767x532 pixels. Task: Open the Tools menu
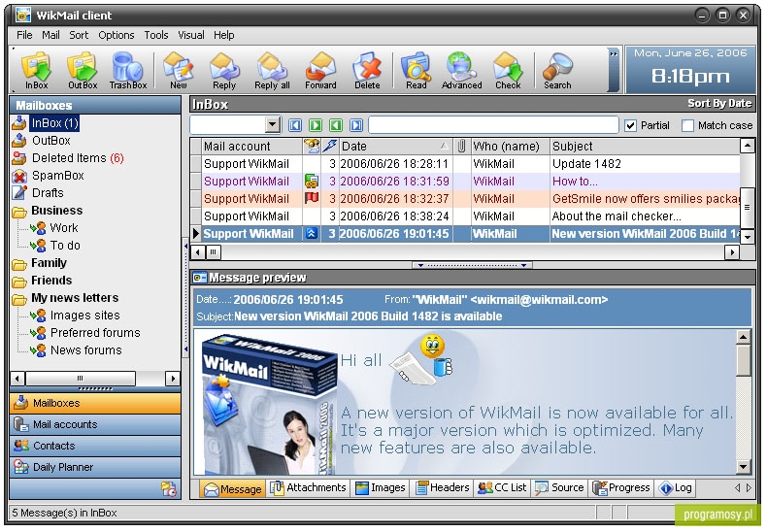[156, 35]
